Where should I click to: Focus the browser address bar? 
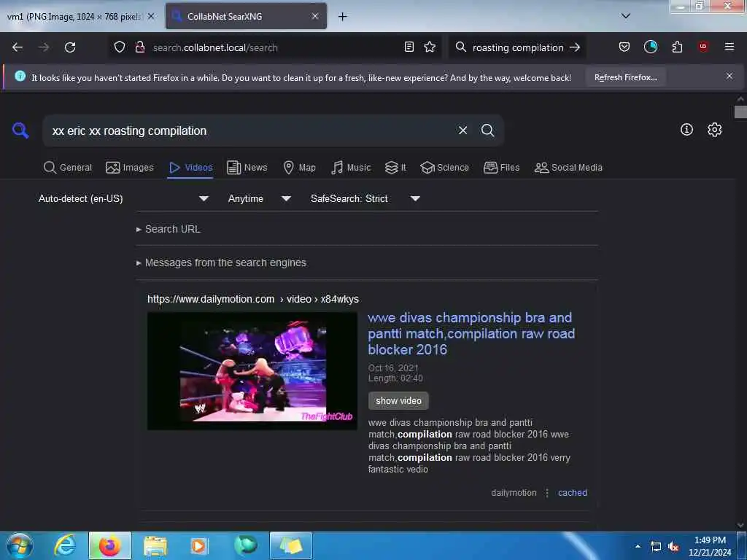[274, 47]
